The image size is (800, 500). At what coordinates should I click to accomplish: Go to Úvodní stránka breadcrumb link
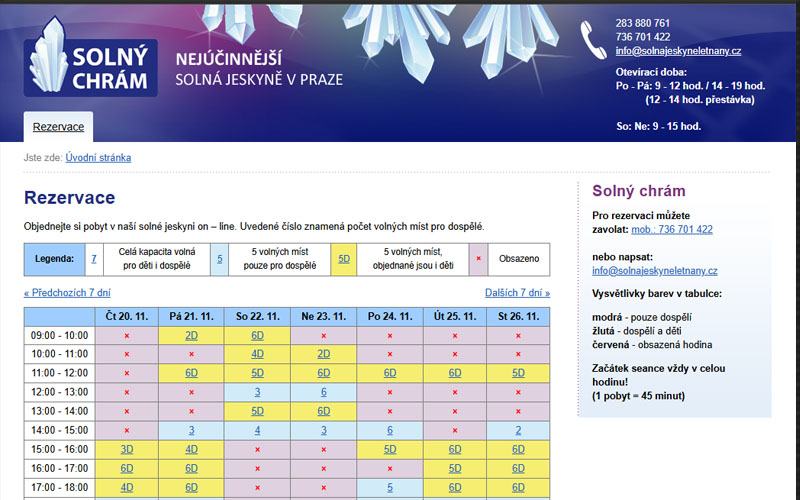(98, 158)
